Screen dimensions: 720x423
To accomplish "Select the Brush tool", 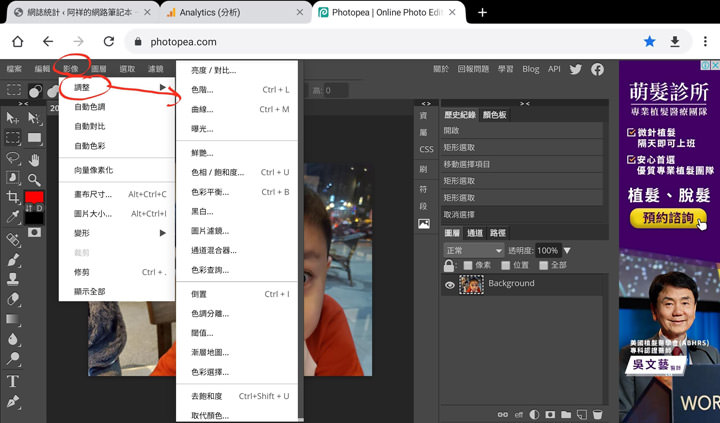I will click(x=13, y=259).
